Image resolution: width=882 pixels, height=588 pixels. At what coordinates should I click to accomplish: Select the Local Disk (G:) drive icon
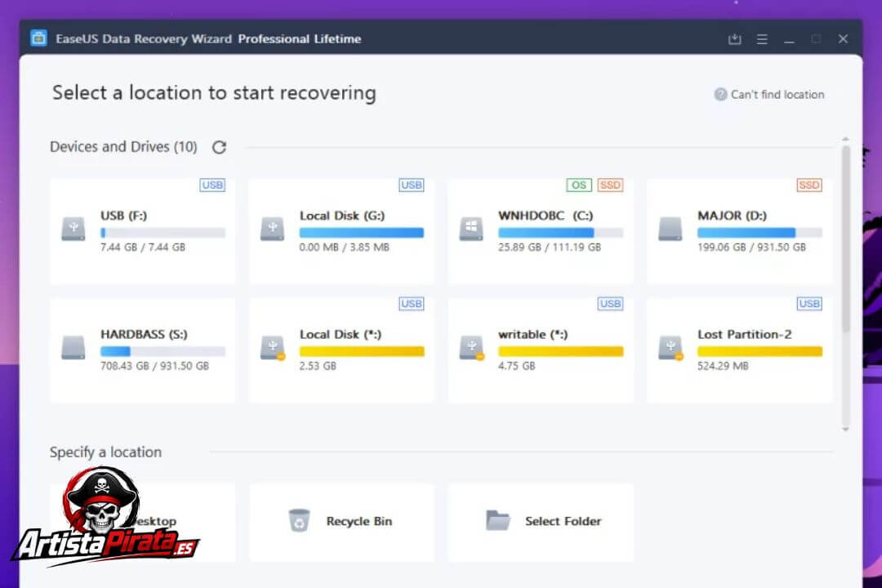tap(272, 229)
